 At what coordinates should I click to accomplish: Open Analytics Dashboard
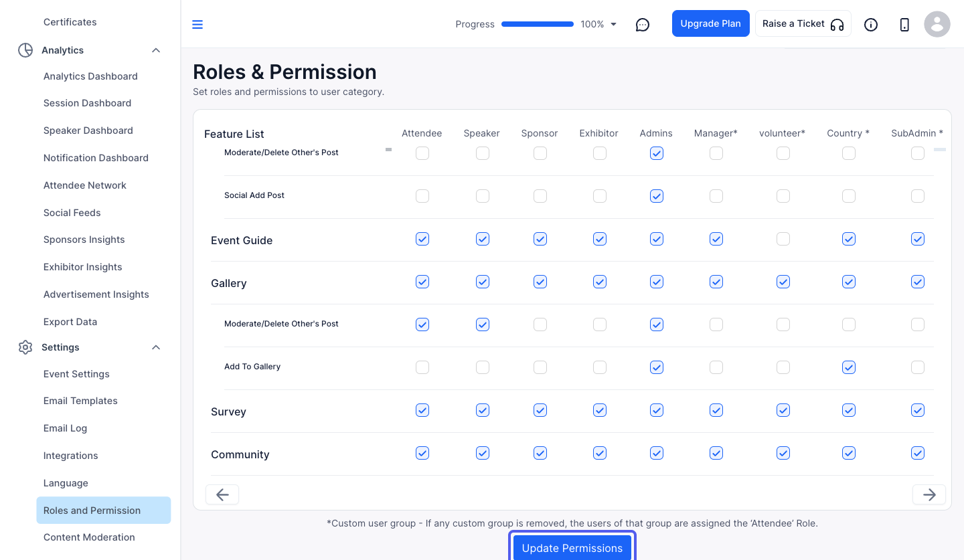(90, 76)
